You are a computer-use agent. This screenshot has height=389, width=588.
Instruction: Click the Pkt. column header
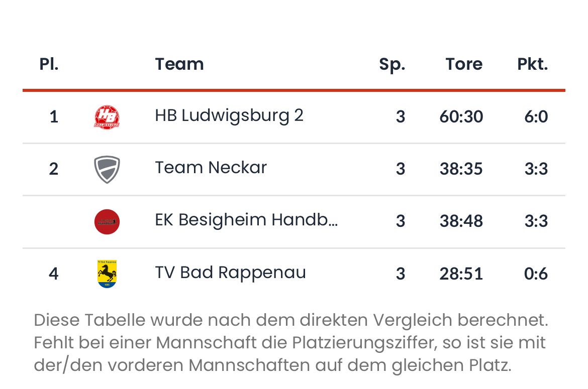click(x=532, y=64)
